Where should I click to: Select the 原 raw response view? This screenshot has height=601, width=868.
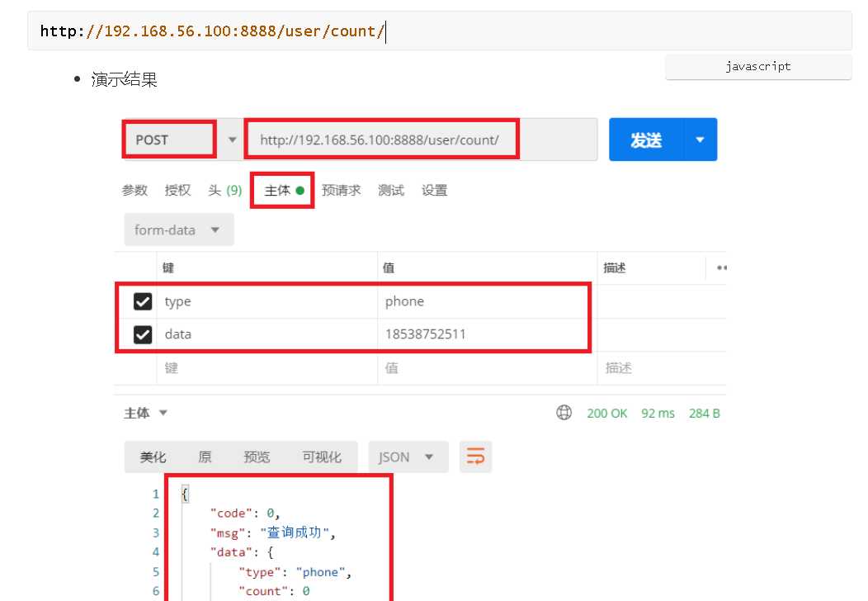tap(205, 457)
